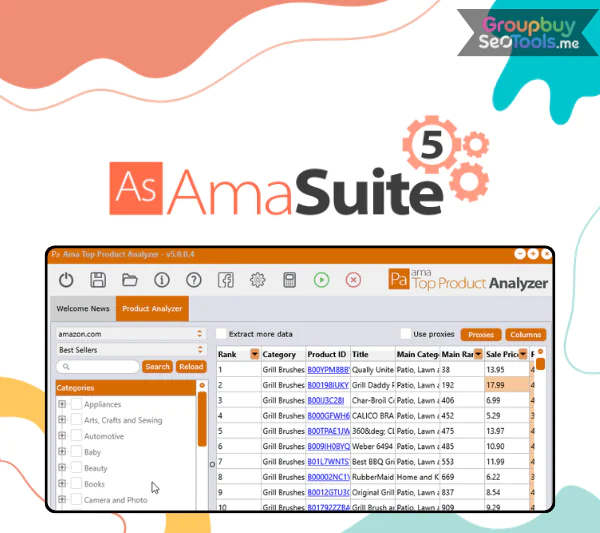Expand the Automotive category
Screen dimensions: 600x533
coord(62,436)
